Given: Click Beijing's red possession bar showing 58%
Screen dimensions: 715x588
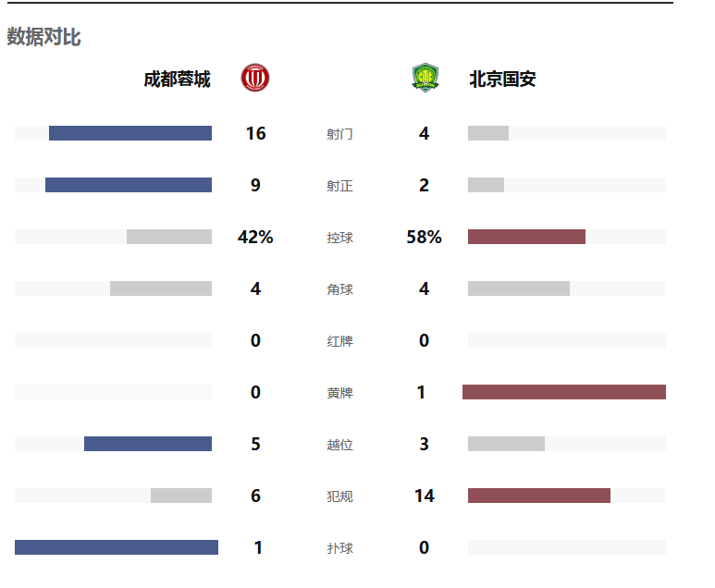Looking at the screenshot, I should pyautogui.click(x=526, y=237).
